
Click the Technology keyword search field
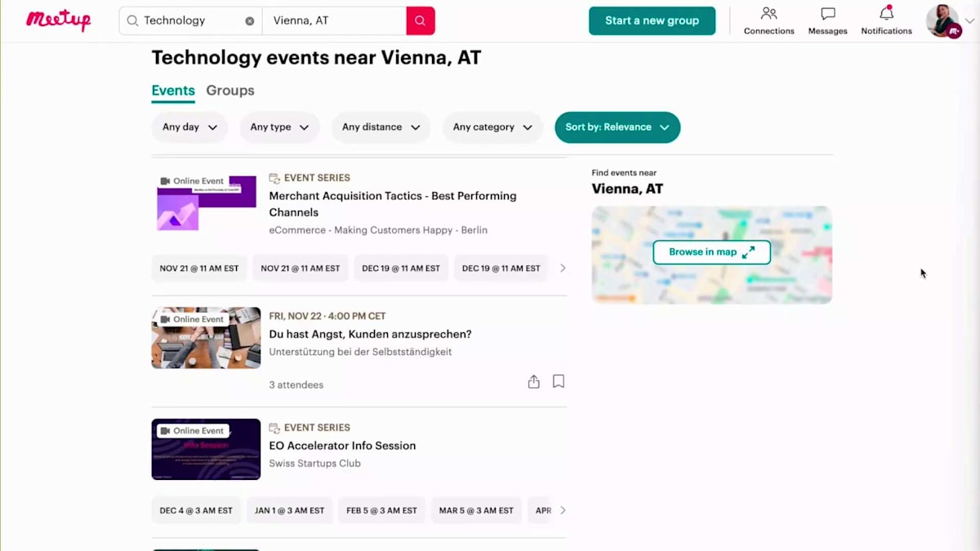(190, 20)
